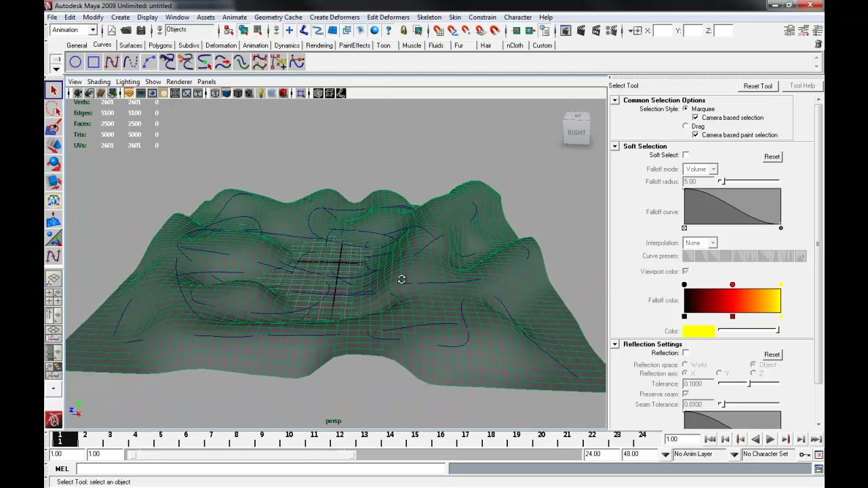
Task: Open the Interpolation None dropdown
Action: point(700,243)
